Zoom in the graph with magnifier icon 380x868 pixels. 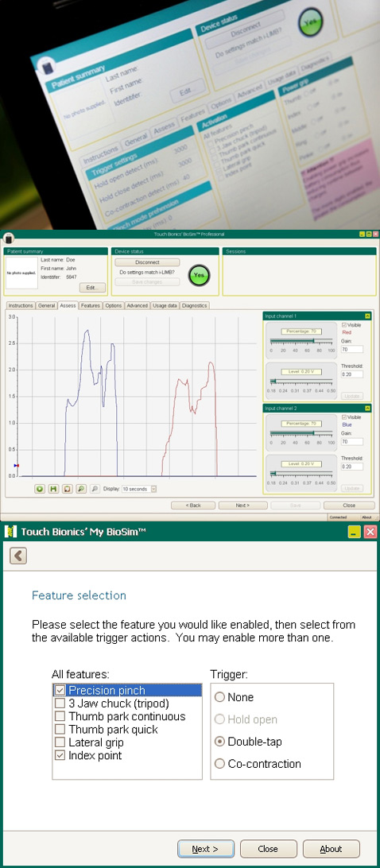[x=81, y=489]
